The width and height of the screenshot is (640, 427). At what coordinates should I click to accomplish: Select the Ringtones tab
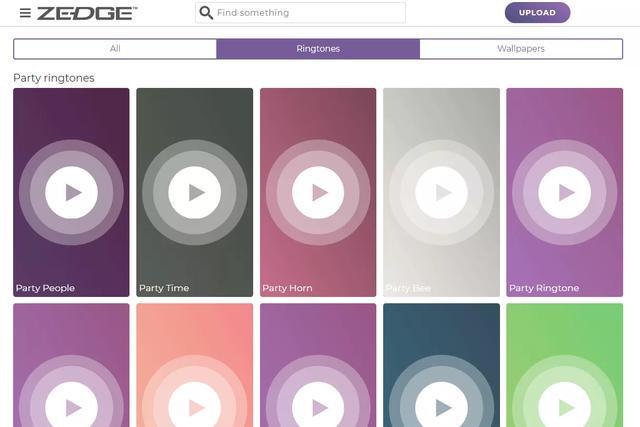(318, 49)
